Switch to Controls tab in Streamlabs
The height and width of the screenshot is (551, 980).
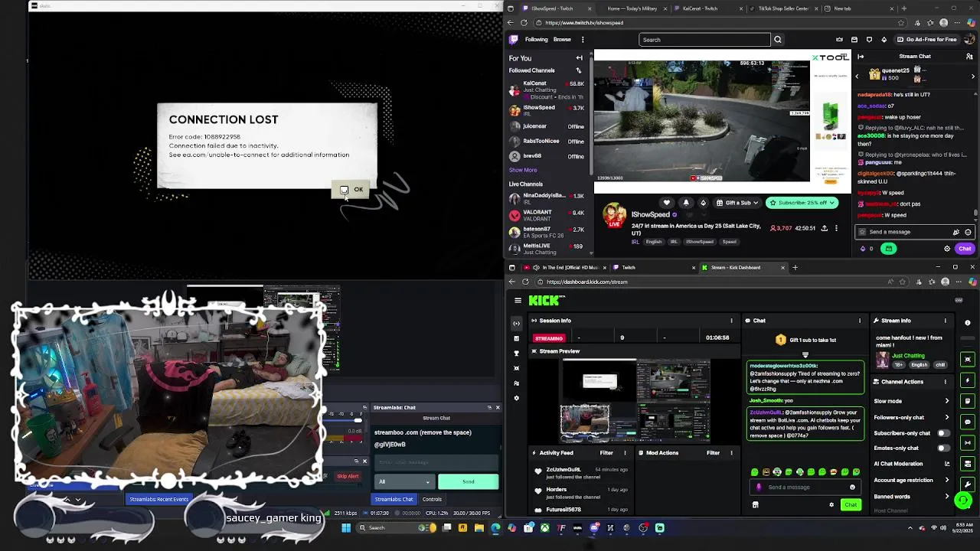pyautogui.click(x=432, y=500)
